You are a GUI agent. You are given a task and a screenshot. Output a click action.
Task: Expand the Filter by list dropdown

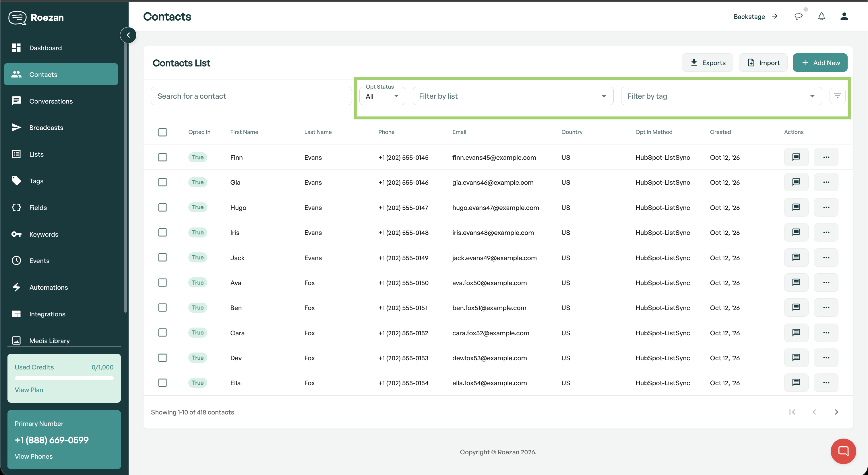coord(513,96)
